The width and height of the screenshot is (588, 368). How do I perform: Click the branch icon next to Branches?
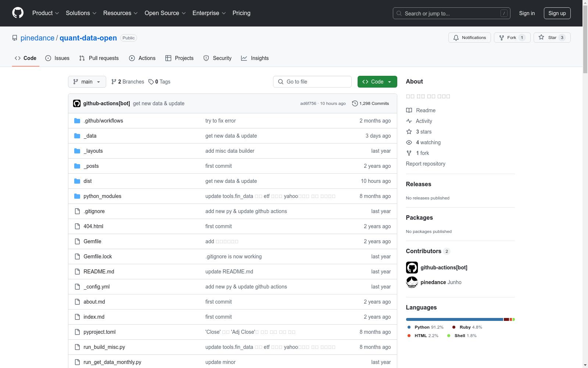(x=114, y=82)
